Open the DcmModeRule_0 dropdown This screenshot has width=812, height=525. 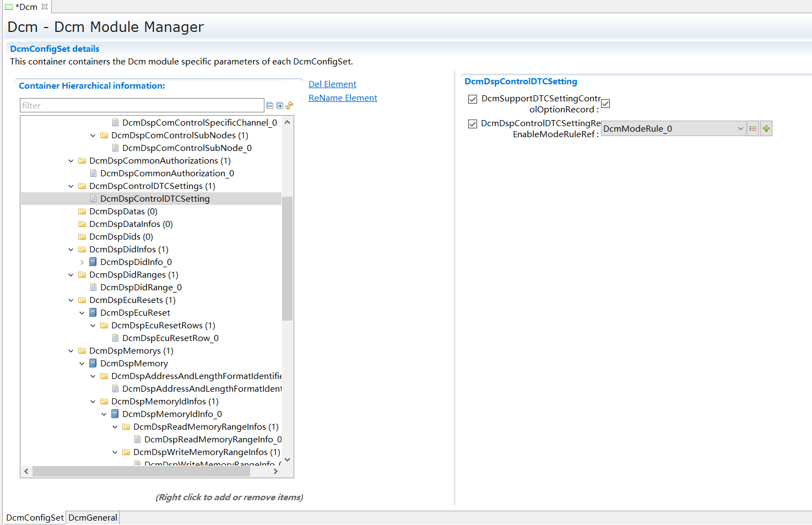(741, 128)
